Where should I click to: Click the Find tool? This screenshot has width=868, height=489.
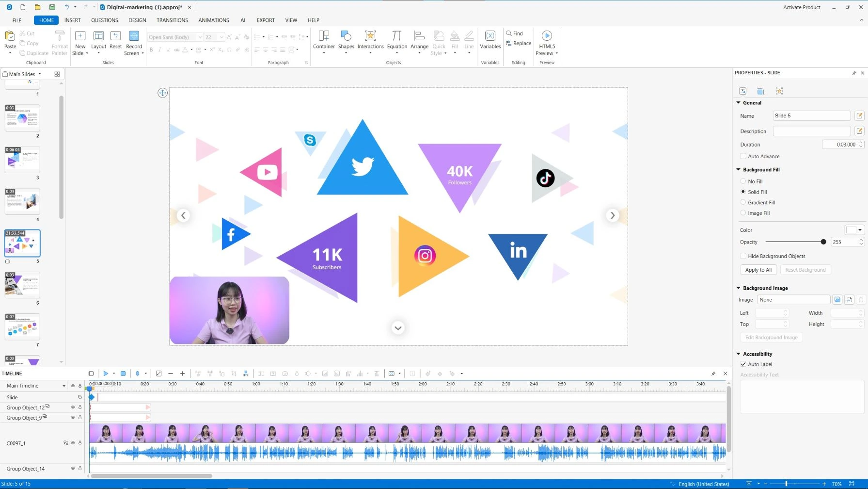(x=515, y=33)
